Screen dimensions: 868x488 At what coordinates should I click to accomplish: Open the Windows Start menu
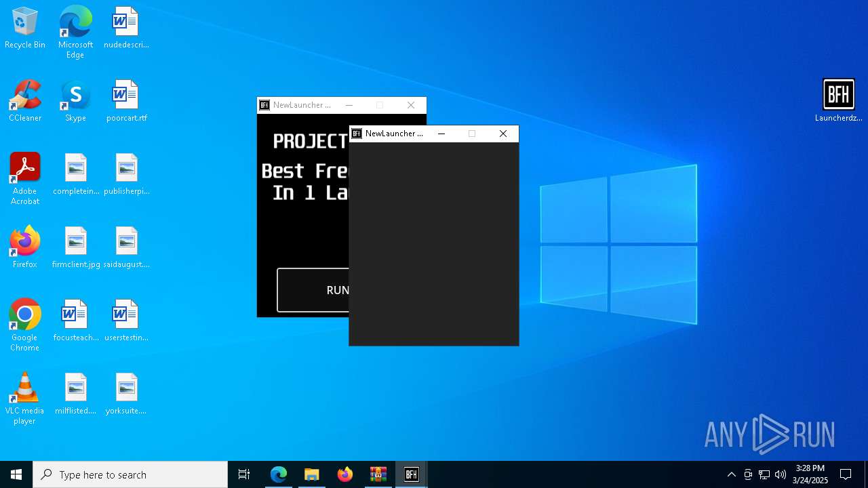coord(16,474)
